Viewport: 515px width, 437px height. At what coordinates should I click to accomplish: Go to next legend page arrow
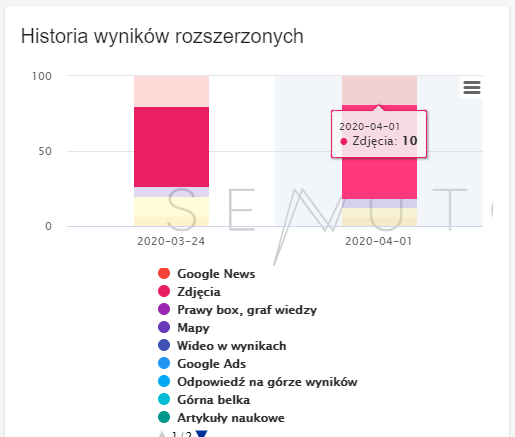point(202,434)
